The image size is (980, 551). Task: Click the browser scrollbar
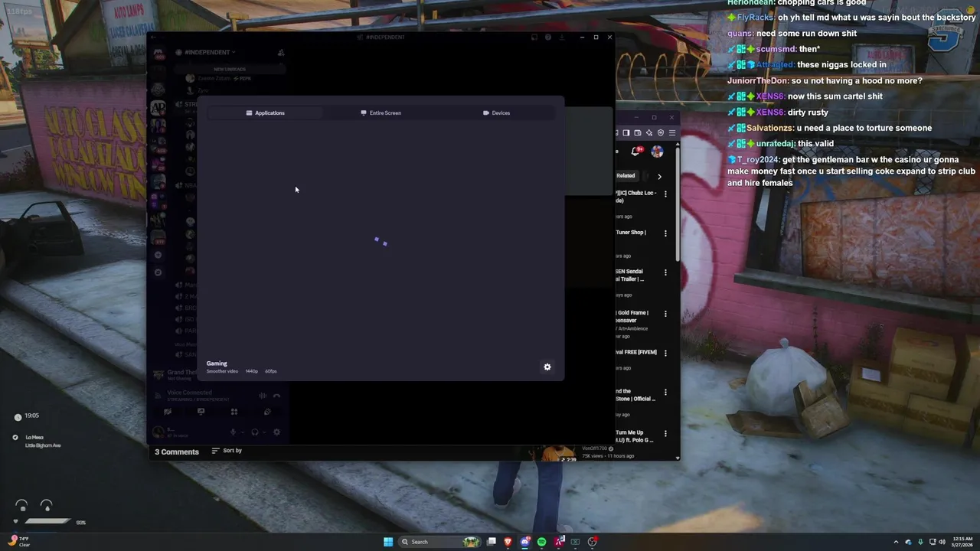tap(678, 203)
